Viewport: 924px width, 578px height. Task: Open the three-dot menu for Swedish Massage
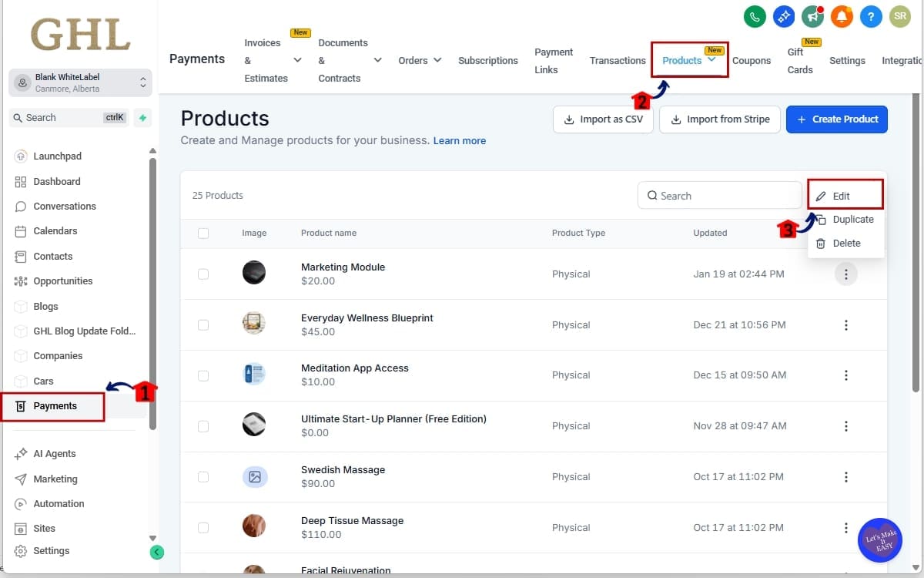846,476
